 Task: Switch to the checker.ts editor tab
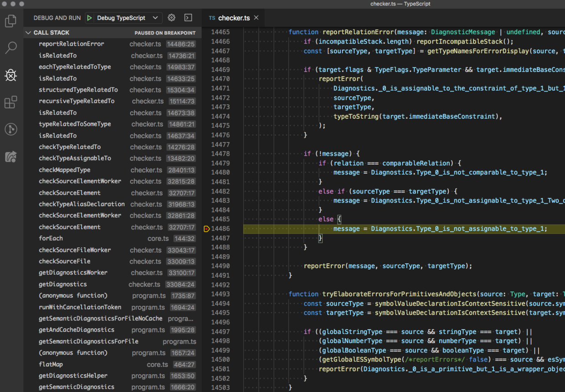click(233, 18)
